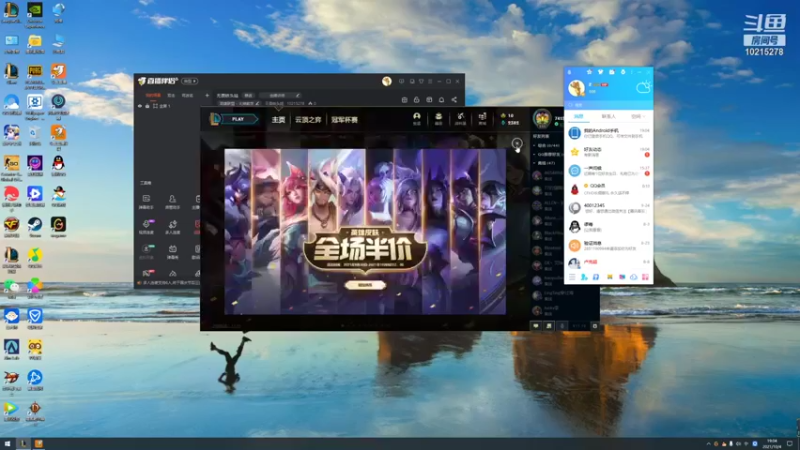This screenshot has height=450, width=800.
Task: Click the QQ search box
Action: 608,105
